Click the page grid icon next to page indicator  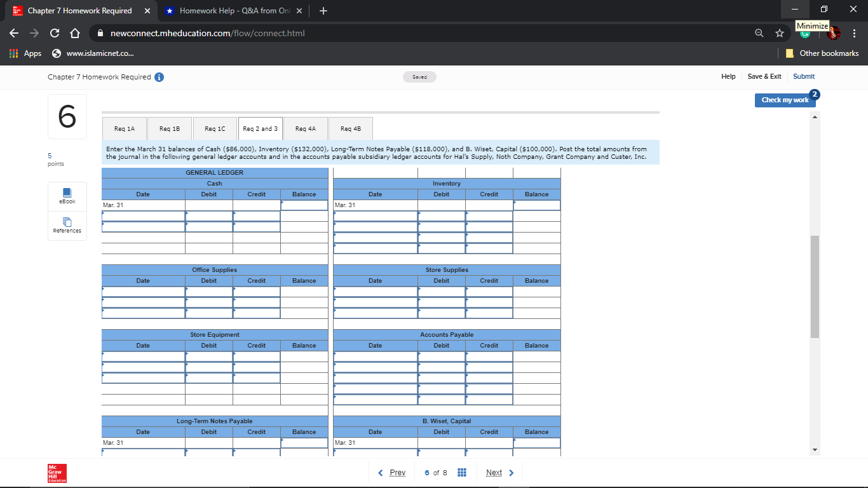coord(461,472)
